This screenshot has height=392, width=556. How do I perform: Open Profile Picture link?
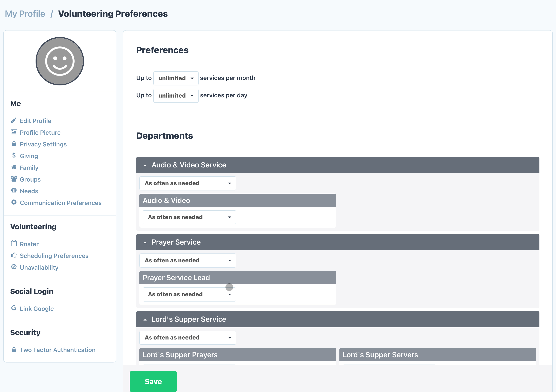[x=40, y=133]
